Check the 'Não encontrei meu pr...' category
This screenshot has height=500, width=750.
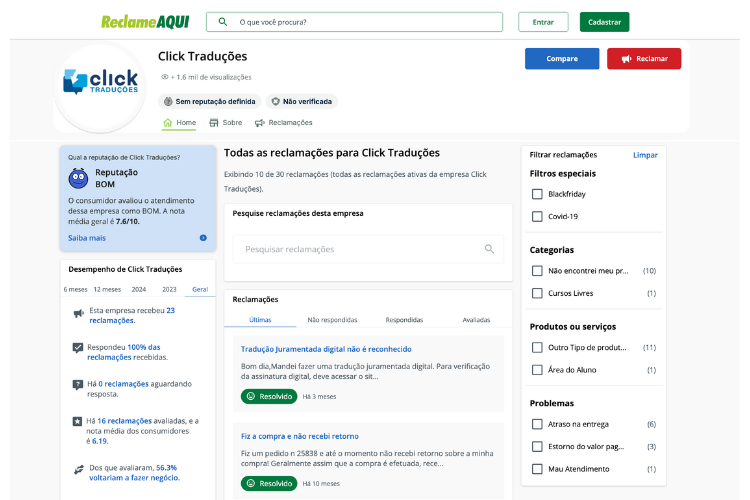pyautogui.click(x=537, y=271)
